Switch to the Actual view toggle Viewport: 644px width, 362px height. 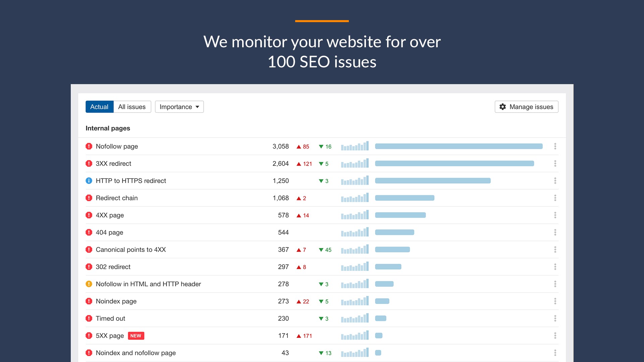[99, 107]
